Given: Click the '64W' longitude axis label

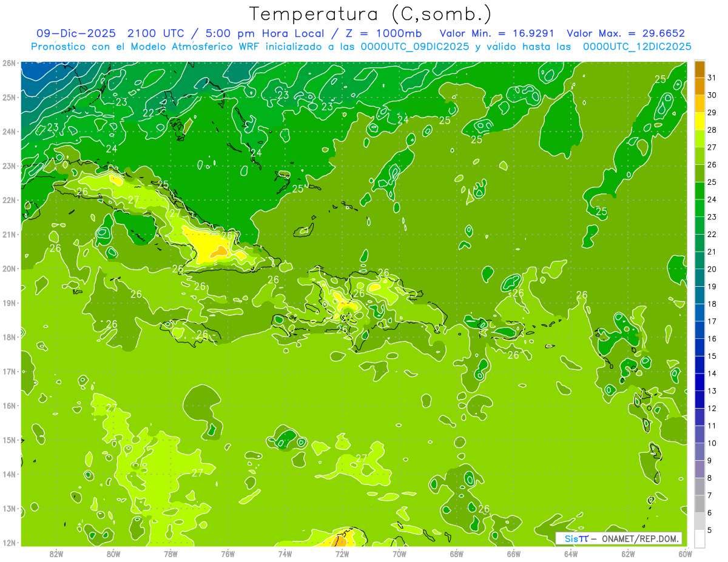Looking at the screenshot, I should pyautogui.click(x=571, y=554).
